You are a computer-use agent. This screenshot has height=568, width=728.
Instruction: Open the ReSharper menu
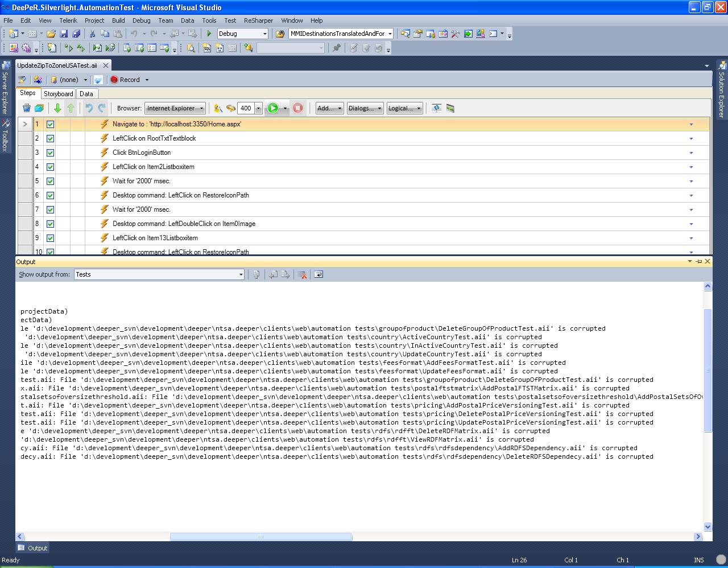[258, 20]
